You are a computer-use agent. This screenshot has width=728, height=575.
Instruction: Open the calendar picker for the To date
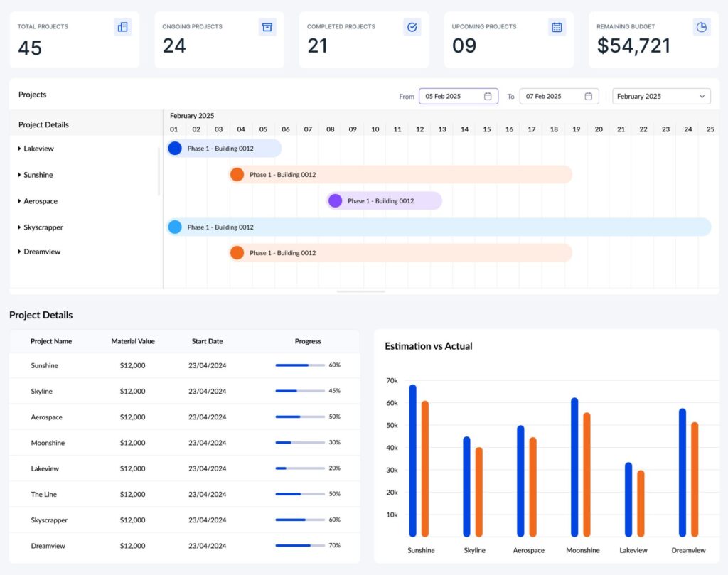[589, 95]
